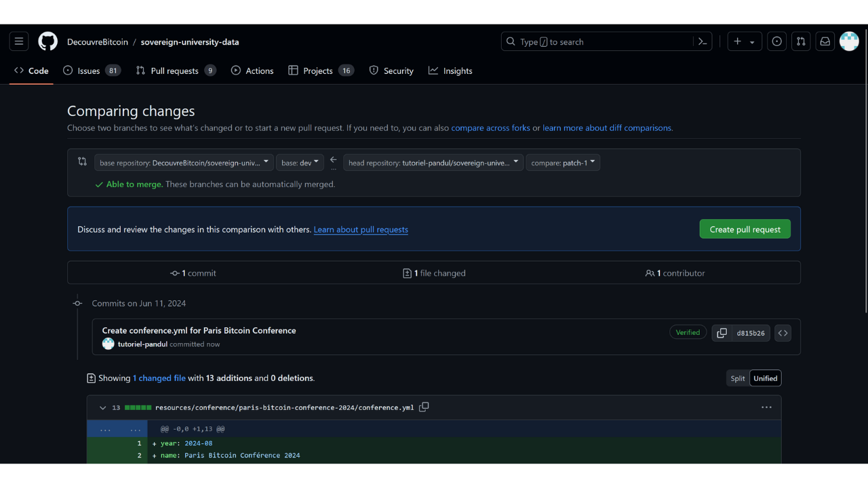Open the Pull requests tab

pos(176,70)
